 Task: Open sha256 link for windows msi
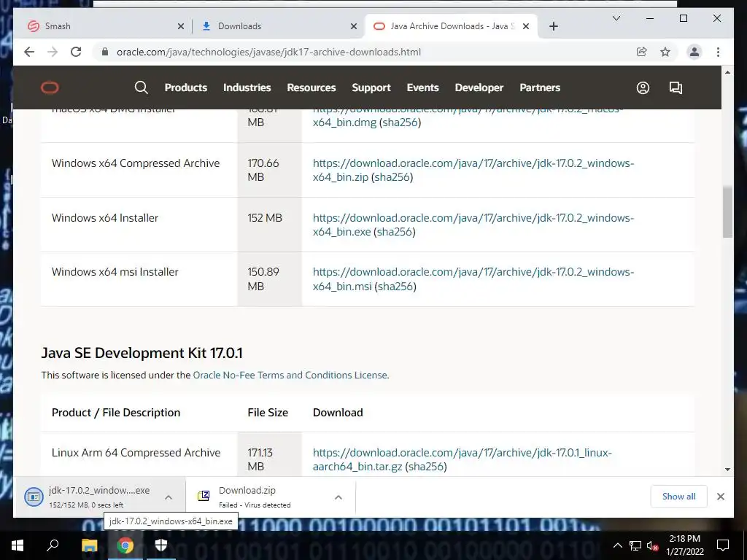click(395, 286)
